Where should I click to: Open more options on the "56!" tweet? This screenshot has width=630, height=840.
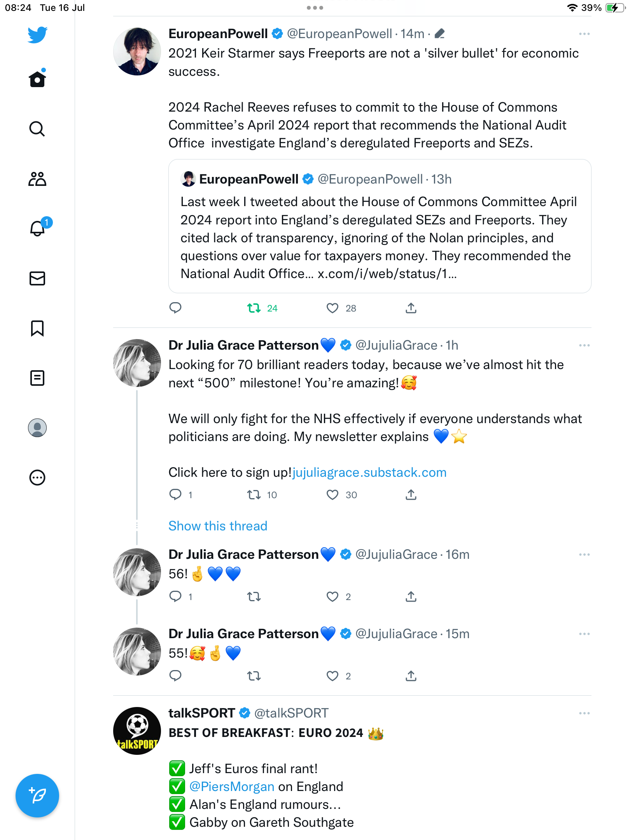[x=584, y=555]
